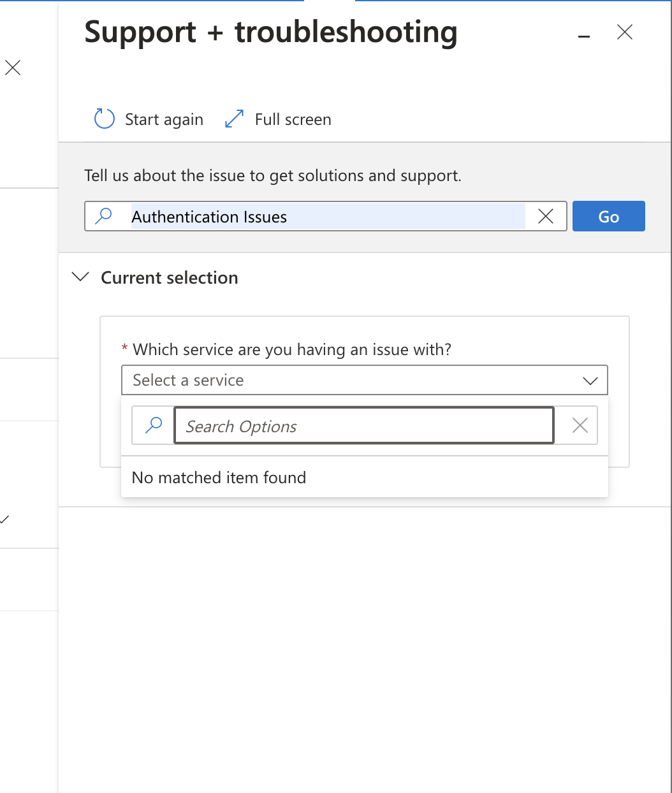672x793 pixels.
Task: Click inside the Search Options field
Action: (x=363, y=425)
